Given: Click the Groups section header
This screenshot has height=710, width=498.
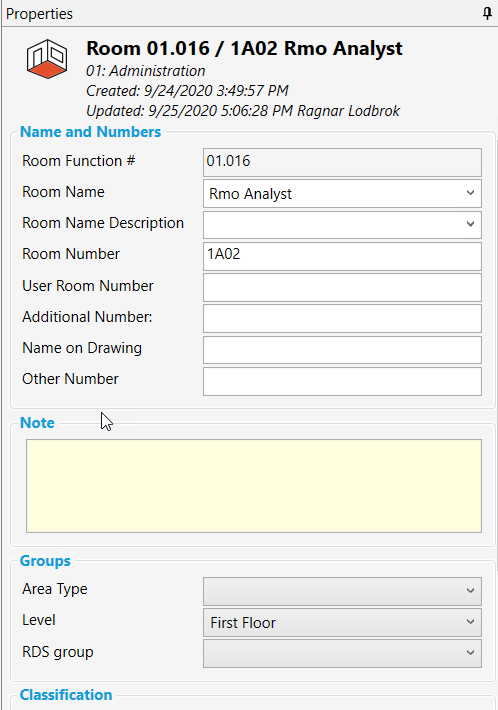Looking at the screenshot, I should coord(45,561).
